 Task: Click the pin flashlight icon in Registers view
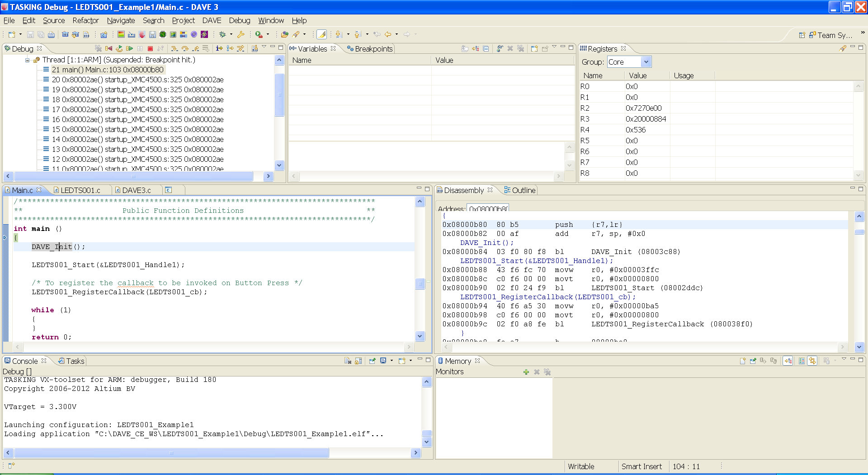coord(843,48)
